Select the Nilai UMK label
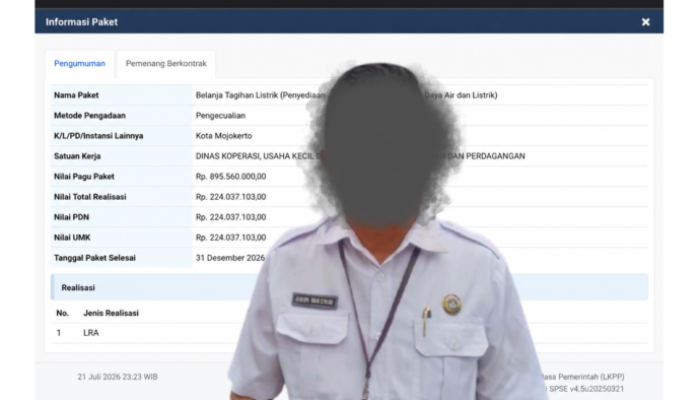 (72, 238)
